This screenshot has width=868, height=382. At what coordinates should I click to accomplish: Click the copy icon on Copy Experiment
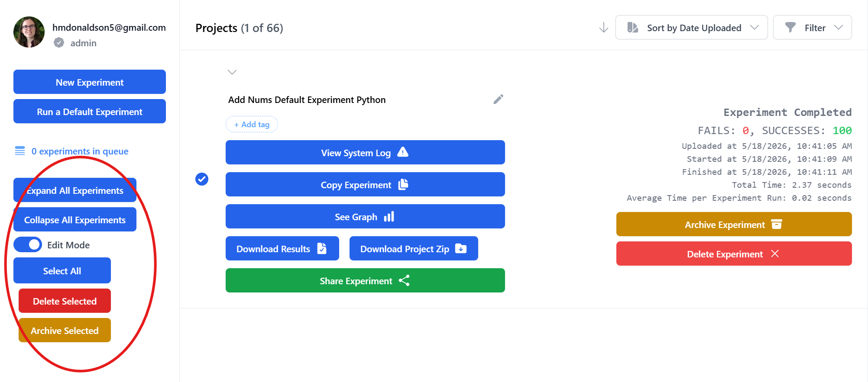pyautogui.click(x=403, y=184)
